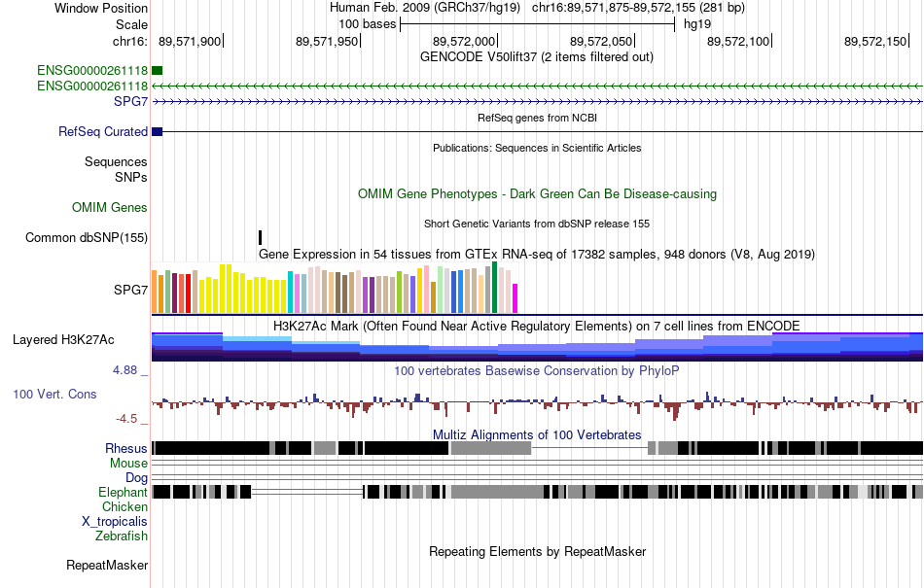
Task: Click the chr16: ruler label
Action: [x=129, y=41]
